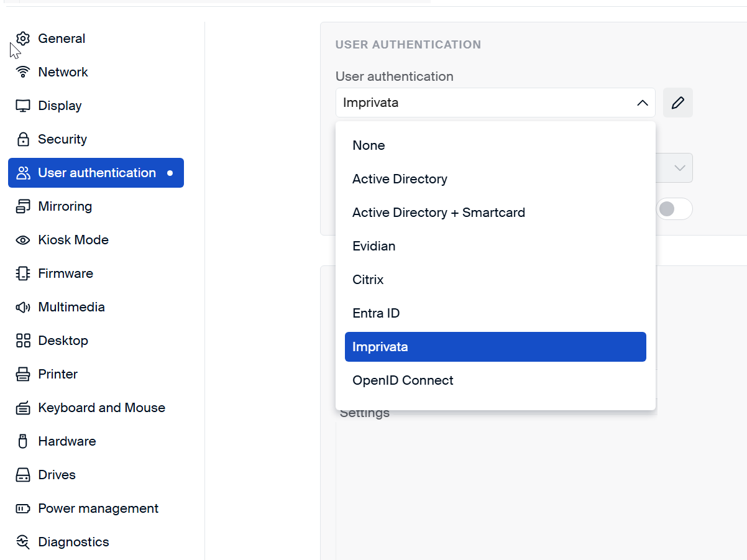Click the Power management battery icon
The image size is (747, 560).
pyautogui.click(x=23, y=508)
